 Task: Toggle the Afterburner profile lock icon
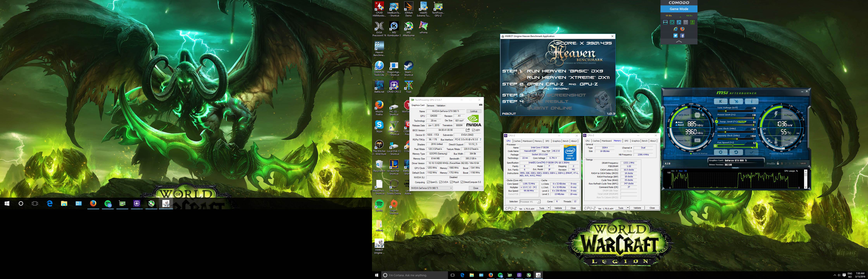778,163
